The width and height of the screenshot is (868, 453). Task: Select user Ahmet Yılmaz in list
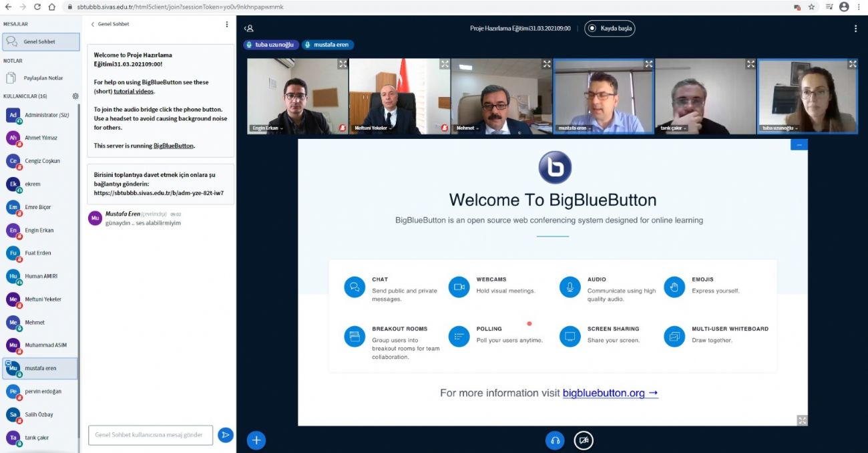coord(41,138)
